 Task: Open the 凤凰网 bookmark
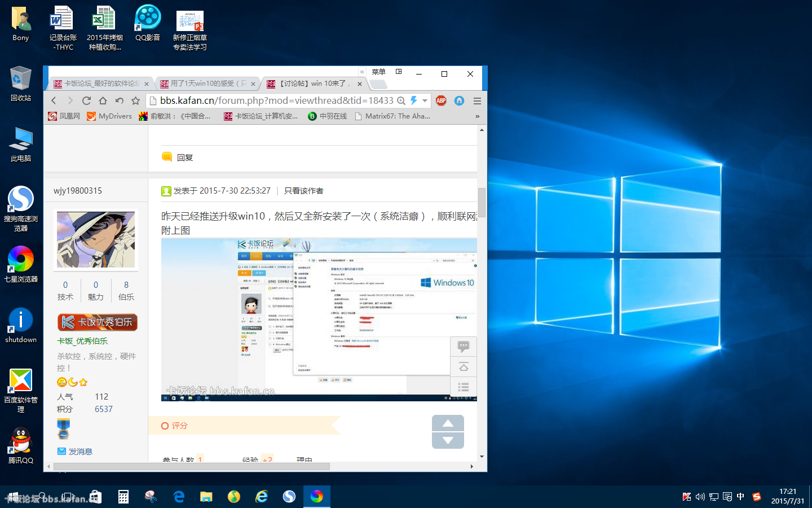coord(64,116)
